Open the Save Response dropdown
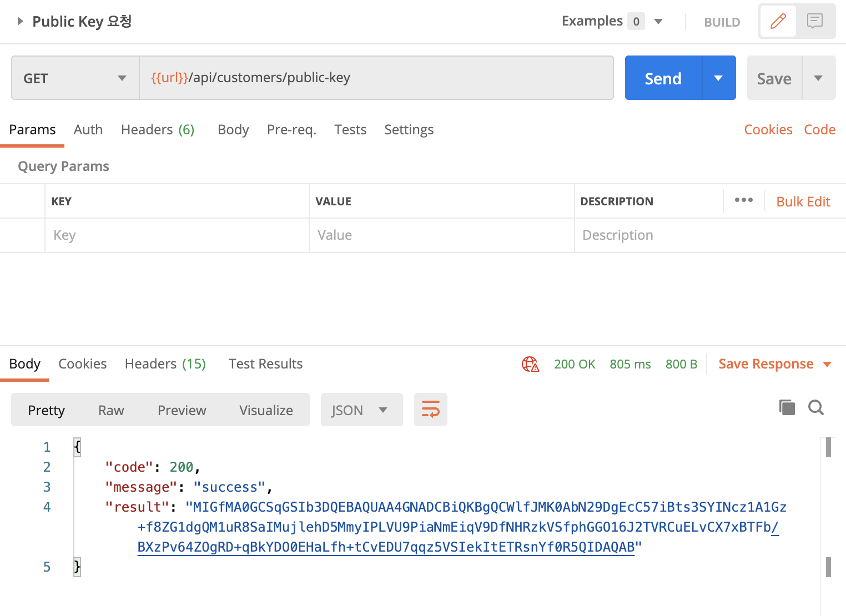This screenshot has height=616, width=846. click(775, 364)
